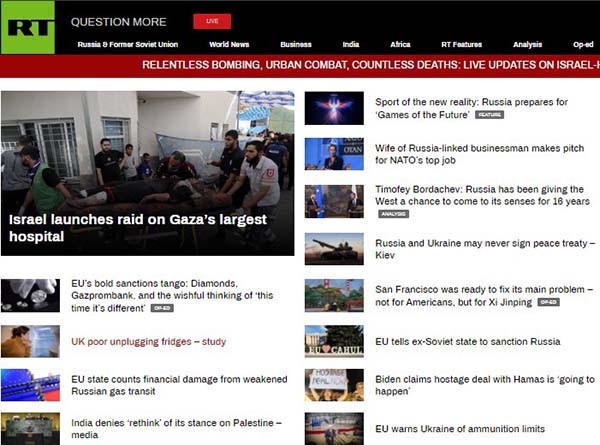Open India denies 'rethink' on Palestine article

click(176, 429)
